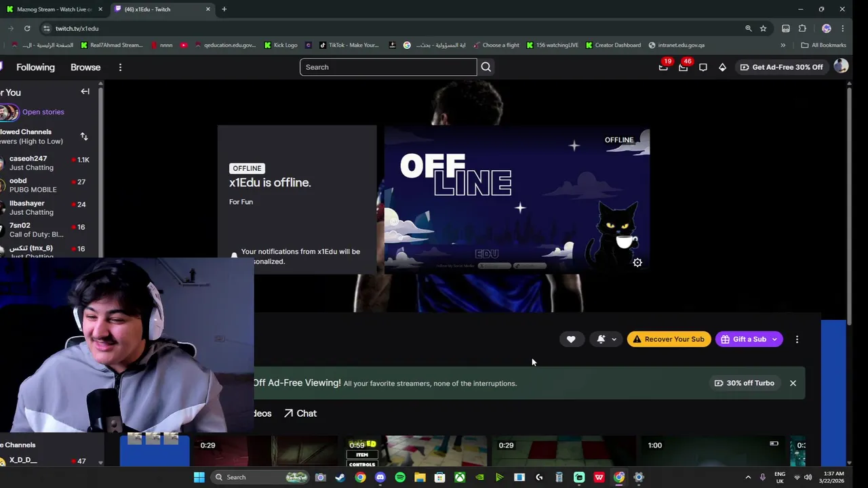Screen dimensions: 868x488
Task: Open the Twitch prime loot drops icon
Action: (x=663, y=67)
